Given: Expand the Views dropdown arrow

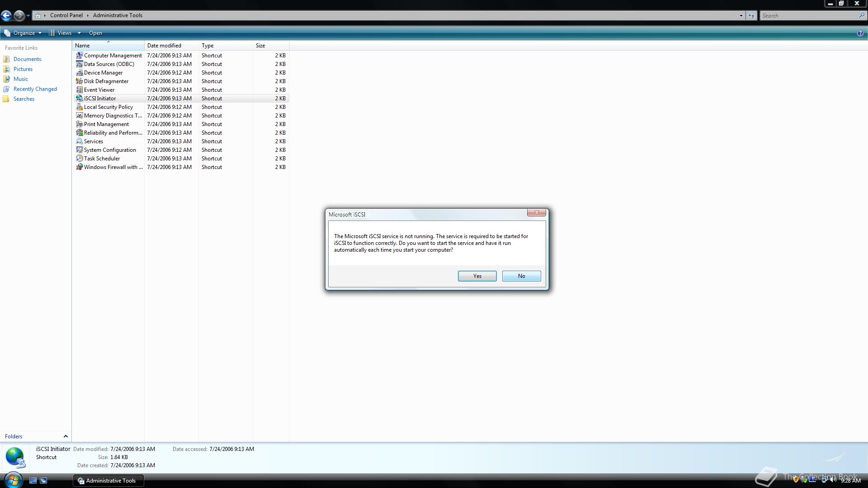Looking at the screenshot, I should tap(79, 33).
